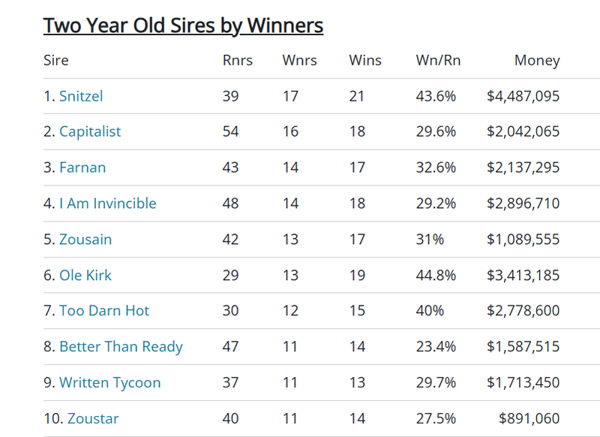The width and height of the screenshot is (600, 437).
Task: Open the Ole Kirk sire link
Action: coord(85,275)
